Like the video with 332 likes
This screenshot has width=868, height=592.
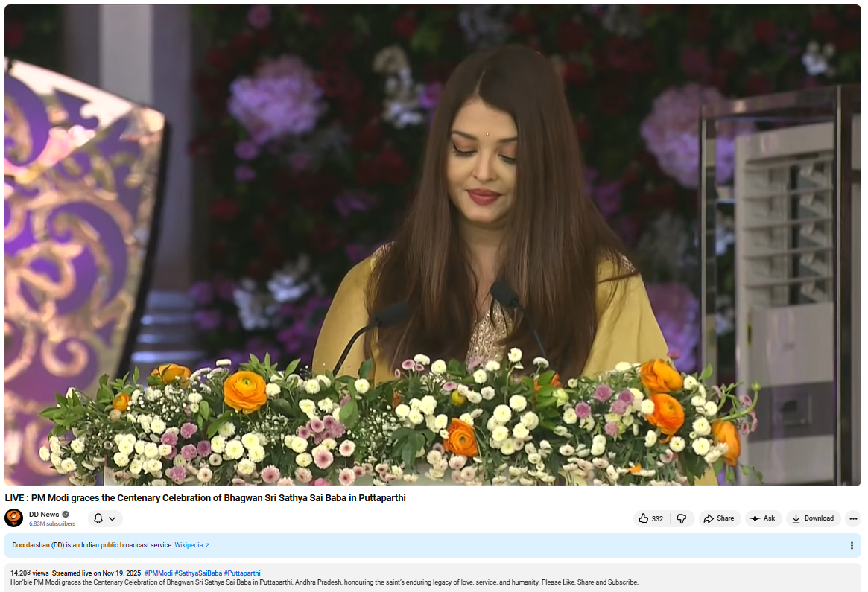[650, 518]
